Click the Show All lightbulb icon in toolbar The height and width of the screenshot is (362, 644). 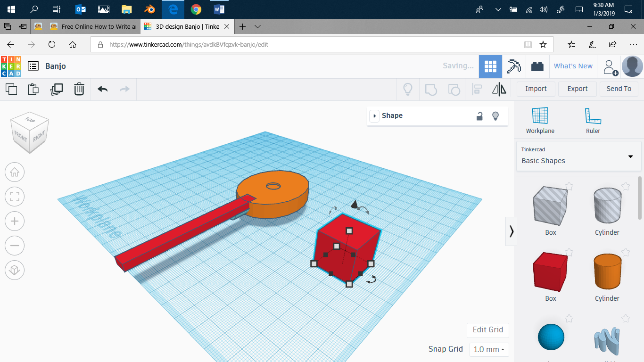408,89
